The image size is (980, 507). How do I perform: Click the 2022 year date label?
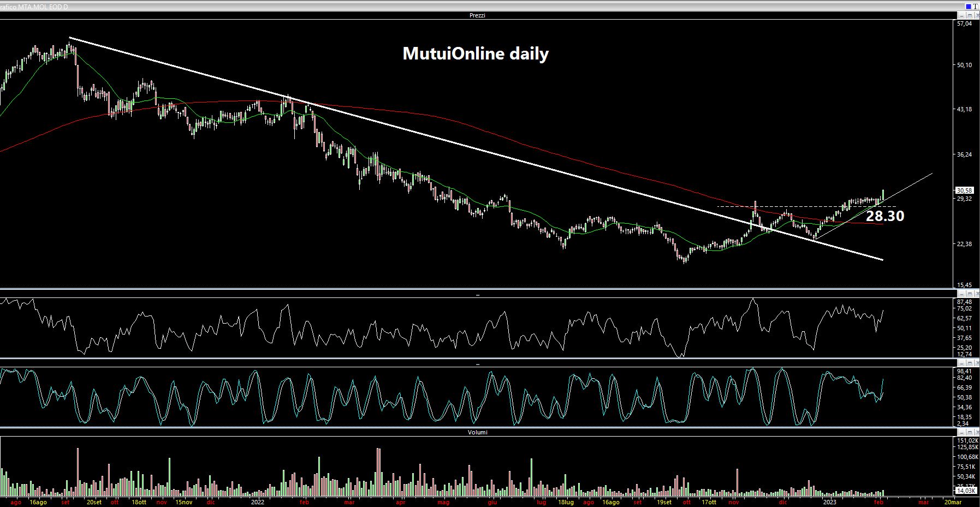pos(258,502)
